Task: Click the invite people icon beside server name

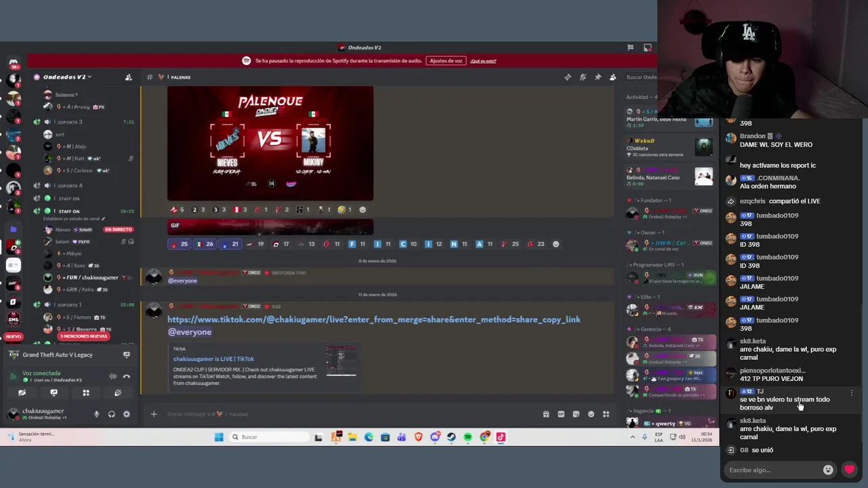Action: pos(128,77)
